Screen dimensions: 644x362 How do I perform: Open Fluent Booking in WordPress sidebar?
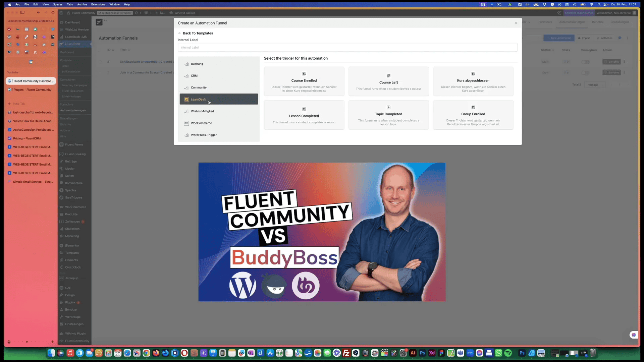[x=74, y=154]
